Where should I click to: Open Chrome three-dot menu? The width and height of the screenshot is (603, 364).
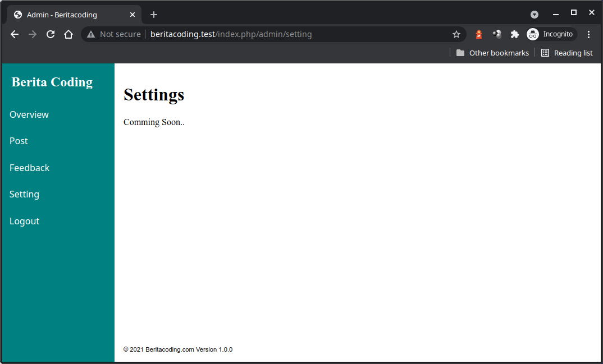click(588, 34)
